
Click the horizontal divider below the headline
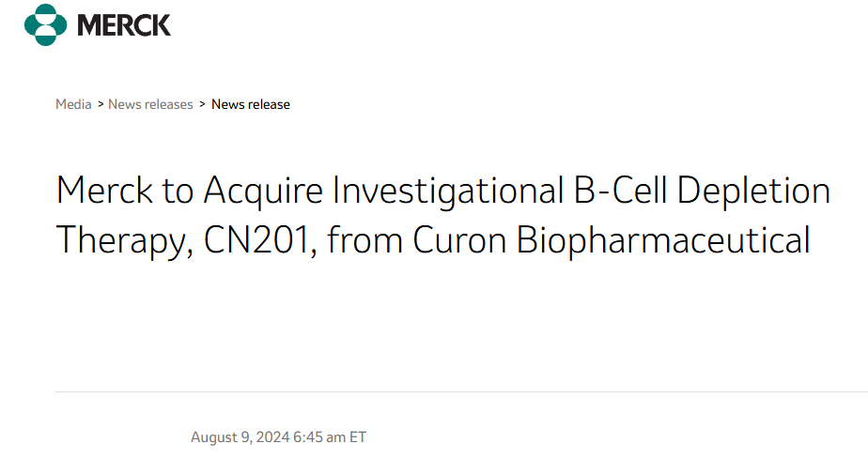coord(461,391)
